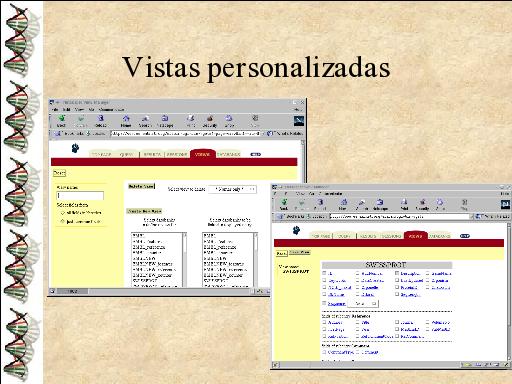The image size is (512, 384).
Task: Click the Netscape logo in the rear browser window
Action: 299,121
